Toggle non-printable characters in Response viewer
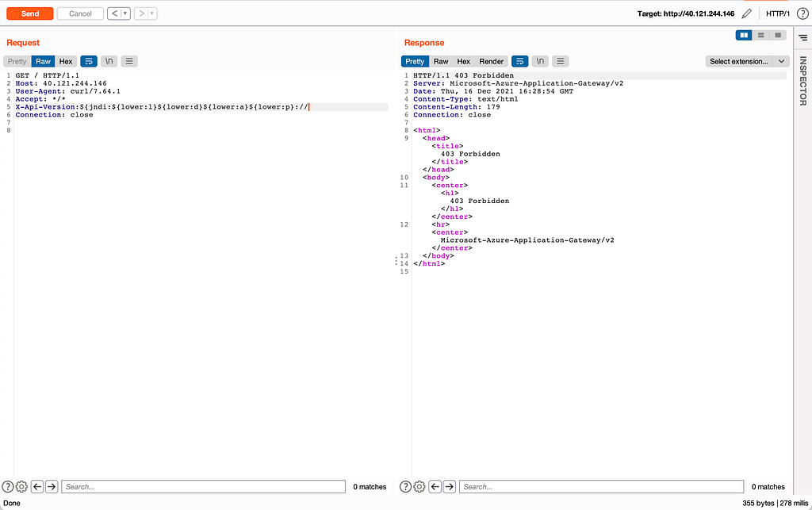 [540, 61]
